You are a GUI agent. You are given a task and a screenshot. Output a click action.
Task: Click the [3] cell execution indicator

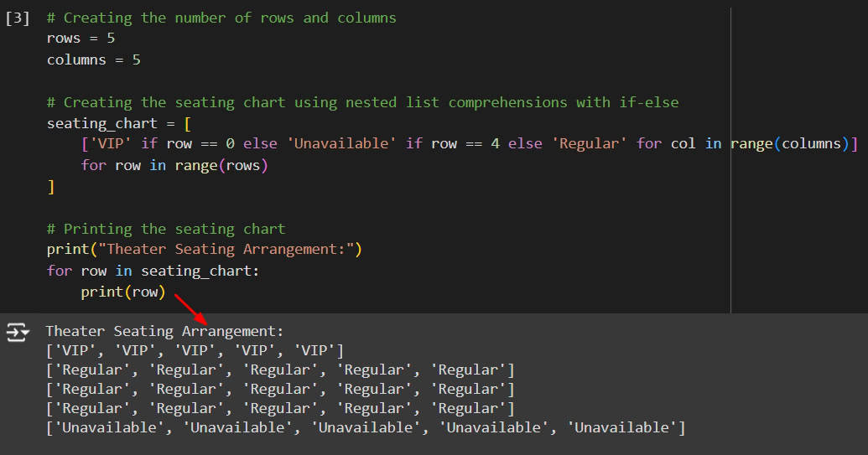(17, 18)
